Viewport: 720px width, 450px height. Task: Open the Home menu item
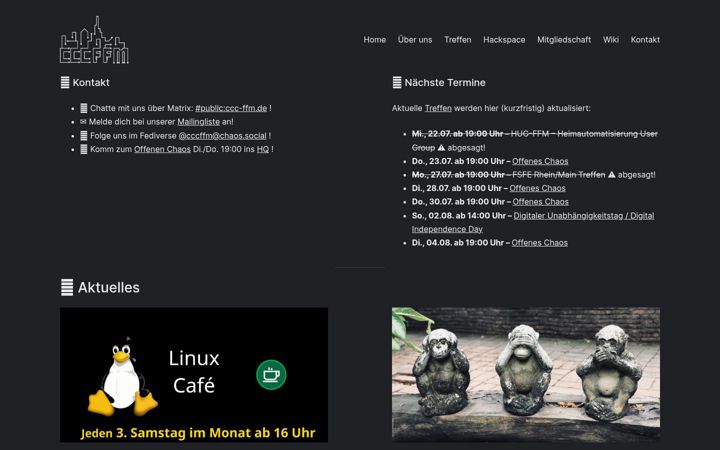click(375, 40)
